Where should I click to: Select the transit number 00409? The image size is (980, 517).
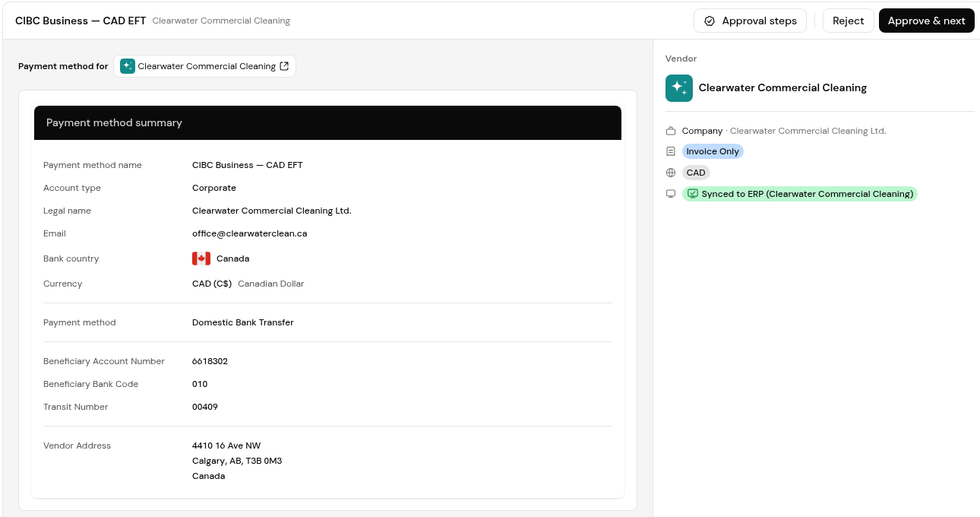pos(205,407)
